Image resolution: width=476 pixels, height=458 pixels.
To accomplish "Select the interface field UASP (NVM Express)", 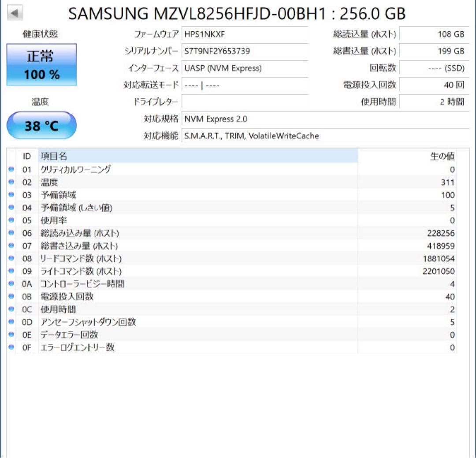I will (245, 68).
